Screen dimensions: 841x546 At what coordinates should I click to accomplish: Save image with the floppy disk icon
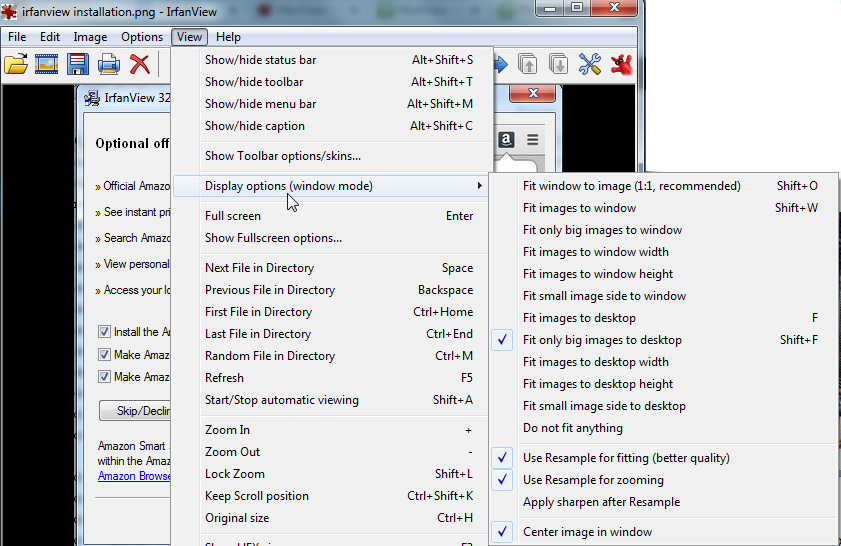coord(78,64)
